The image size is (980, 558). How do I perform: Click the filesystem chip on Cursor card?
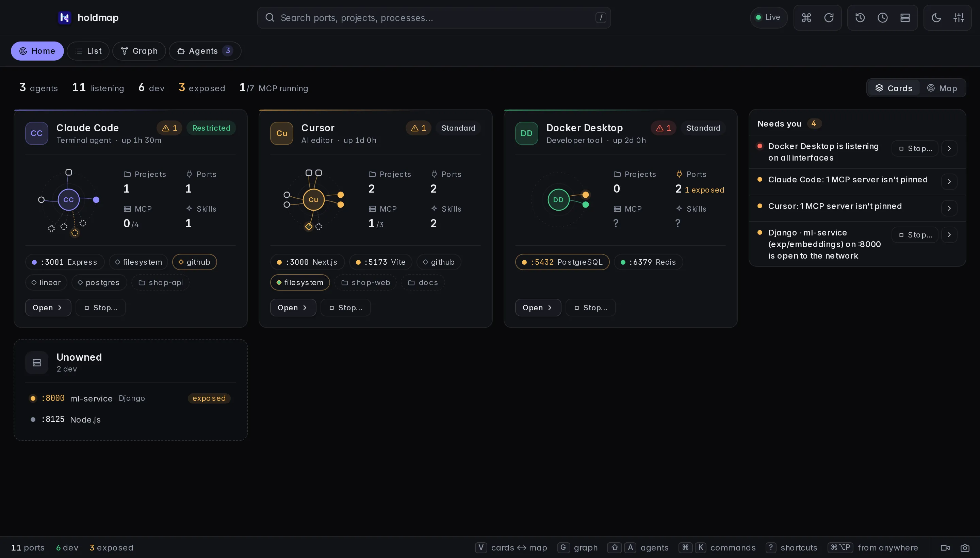click(300, 283)
